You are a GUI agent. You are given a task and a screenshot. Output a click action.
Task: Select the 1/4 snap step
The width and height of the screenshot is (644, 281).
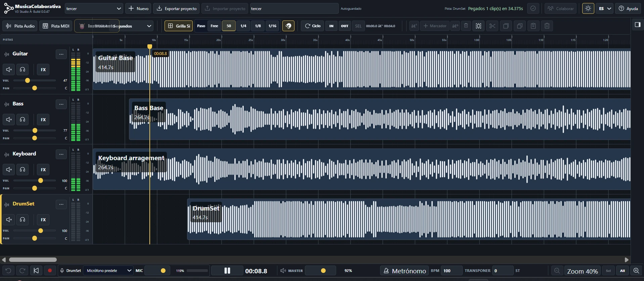(x=243, y=26)
